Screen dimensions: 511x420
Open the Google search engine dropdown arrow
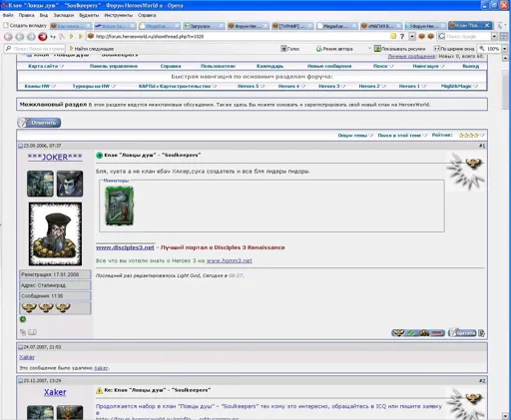(494, 37)
